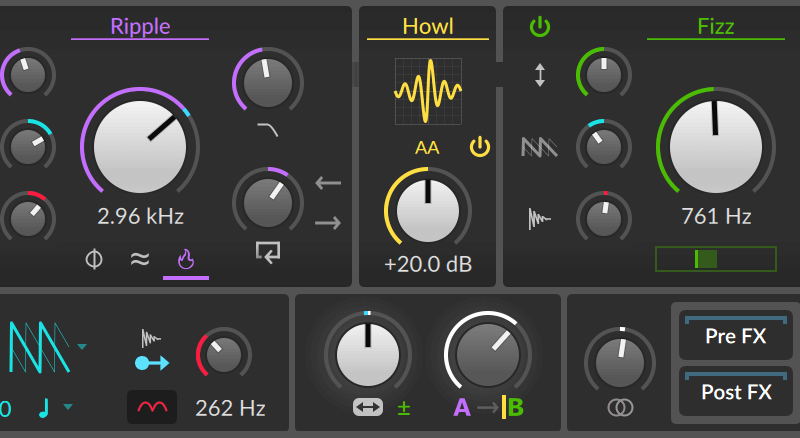
Task: Click the right-pointing arrow beside Ripple
Action: coord(328,222)
